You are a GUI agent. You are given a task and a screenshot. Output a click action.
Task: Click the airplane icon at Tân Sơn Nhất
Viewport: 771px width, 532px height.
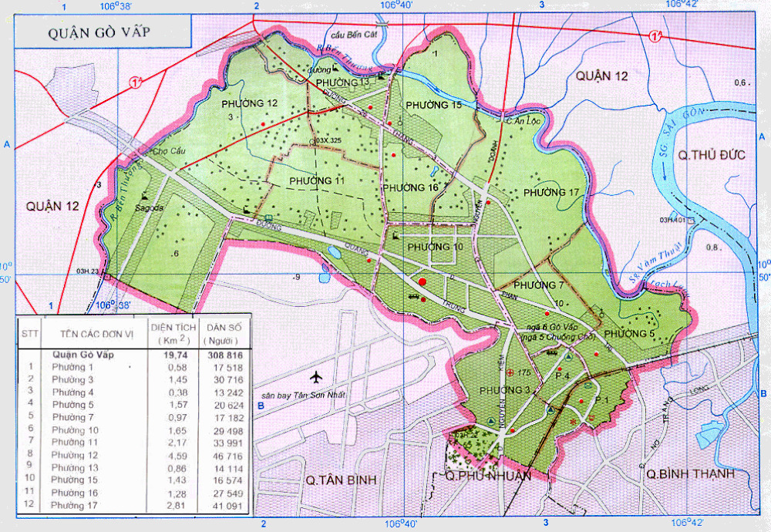point(315,377)
